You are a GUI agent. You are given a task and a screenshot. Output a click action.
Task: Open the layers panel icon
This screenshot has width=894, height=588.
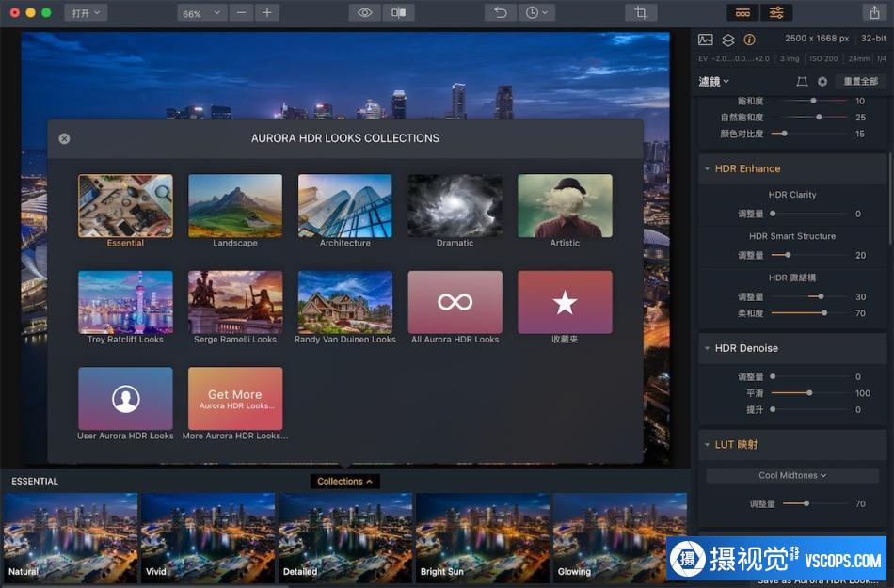tap(728, 40)
